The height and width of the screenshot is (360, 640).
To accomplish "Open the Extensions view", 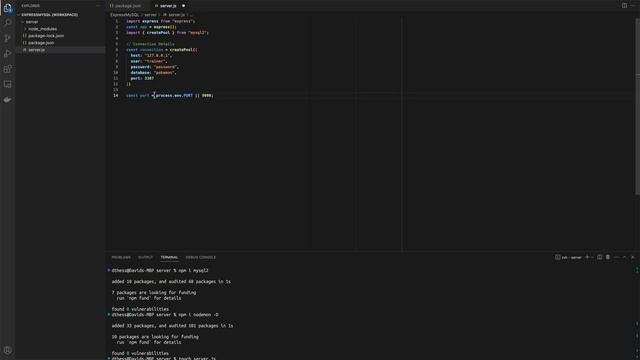I will [7, 69].
